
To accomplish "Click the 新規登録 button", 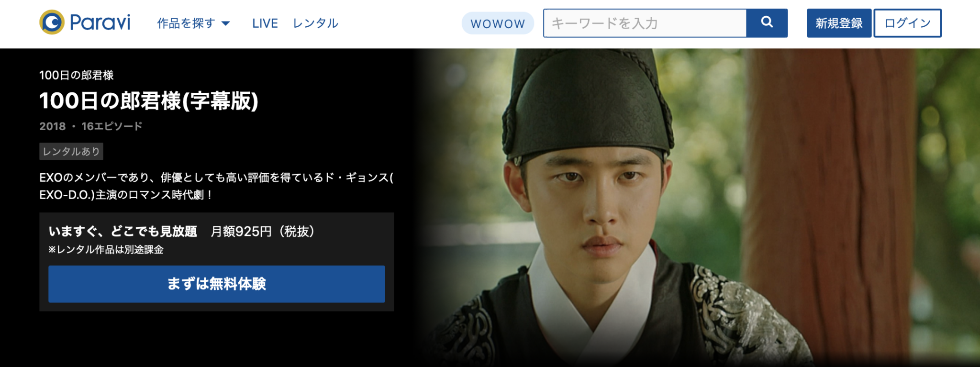I will [839, 23].
